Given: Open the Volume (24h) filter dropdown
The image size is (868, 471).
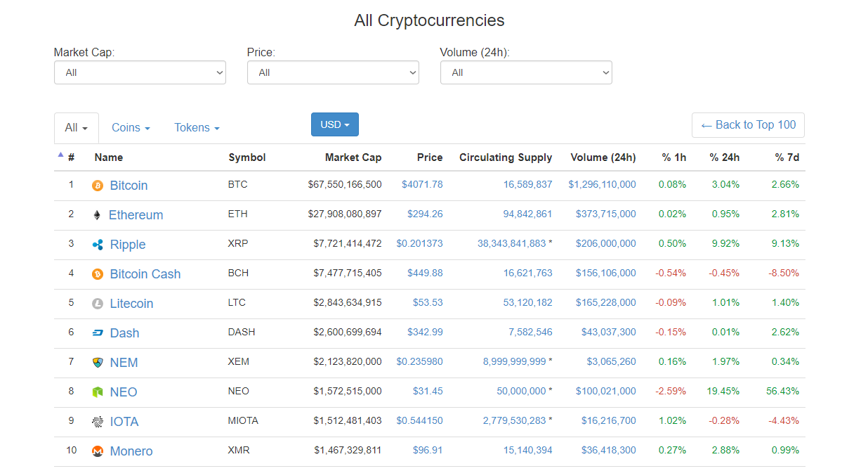Looking at the screenshot, I should coord(526,72).
